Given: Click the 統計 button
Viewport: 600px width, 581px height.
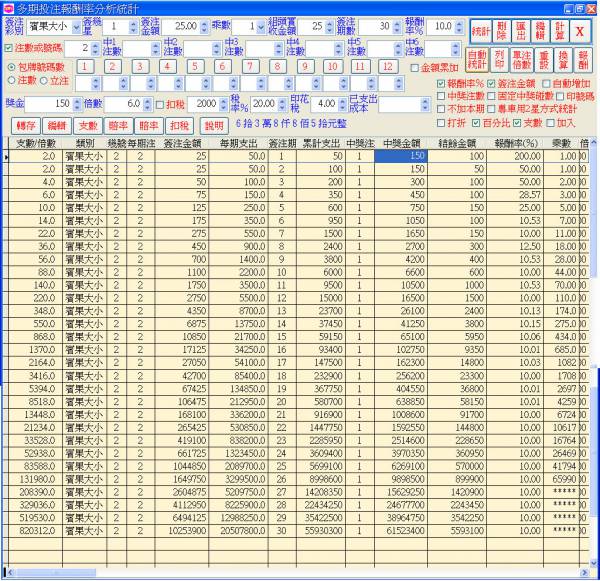Looking at the screenshot, I should [481, 31].
